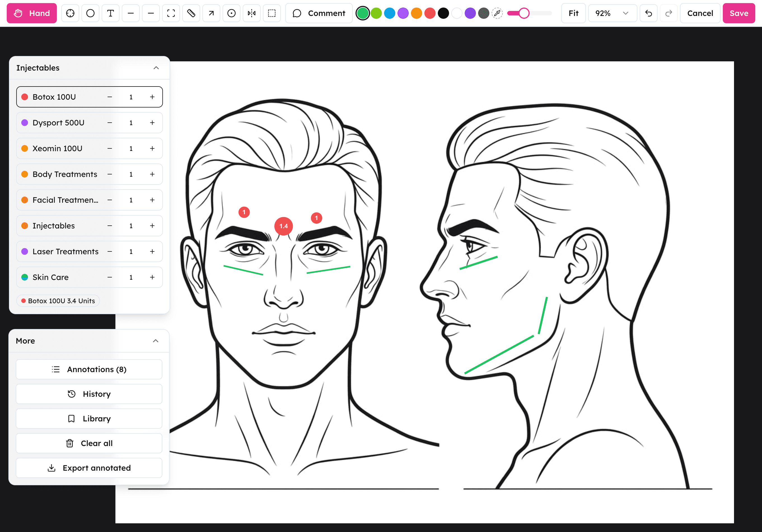Click the redo arrow icon
The width and height of the screenshot is (762, 532).
669,13
